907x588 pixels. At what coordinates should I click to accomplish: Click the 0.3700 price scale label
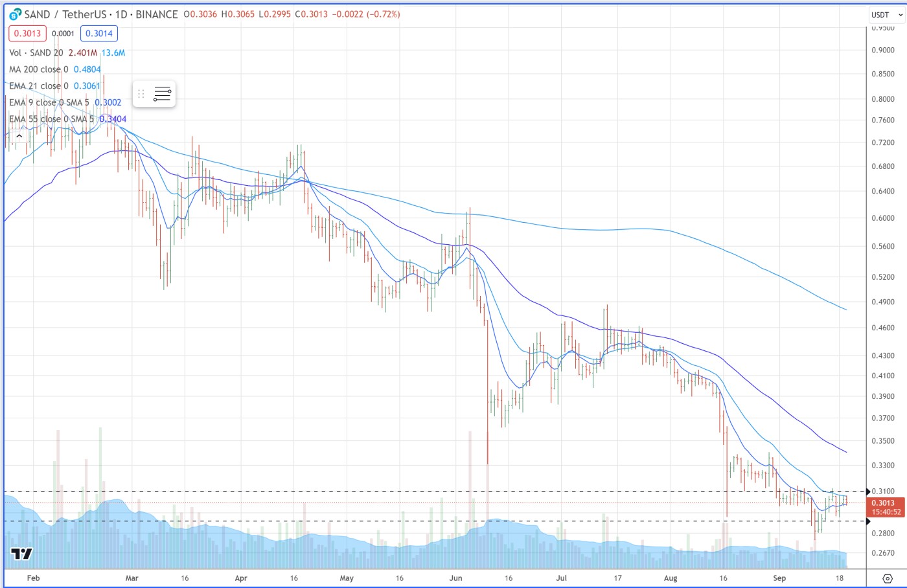(x=883, y=418)
